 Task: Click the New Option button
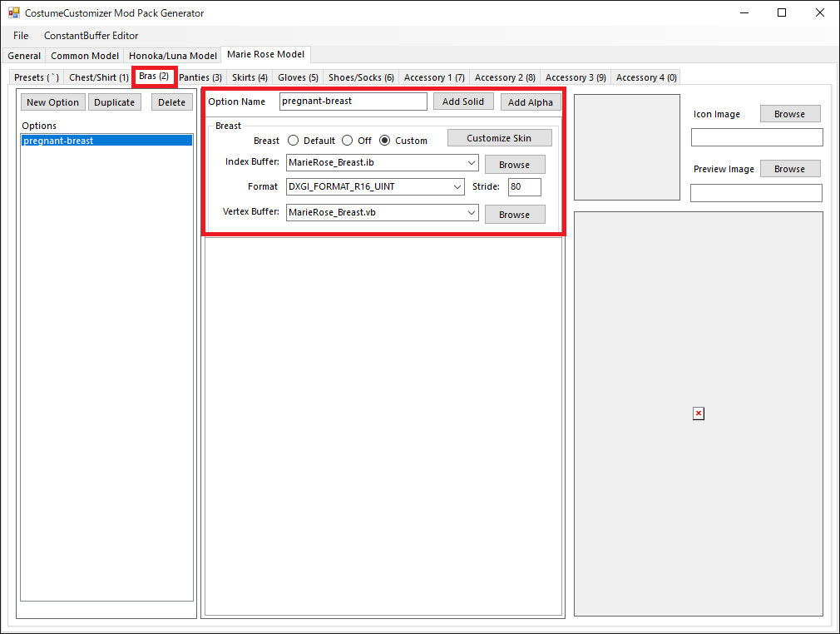tap(52, 102)
